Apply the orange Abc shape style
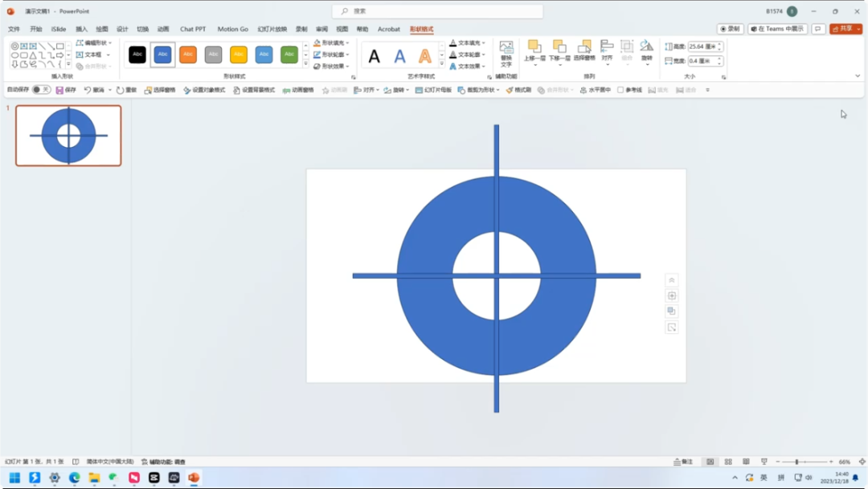This screenshot has width=868, height=489. [188, 55]
